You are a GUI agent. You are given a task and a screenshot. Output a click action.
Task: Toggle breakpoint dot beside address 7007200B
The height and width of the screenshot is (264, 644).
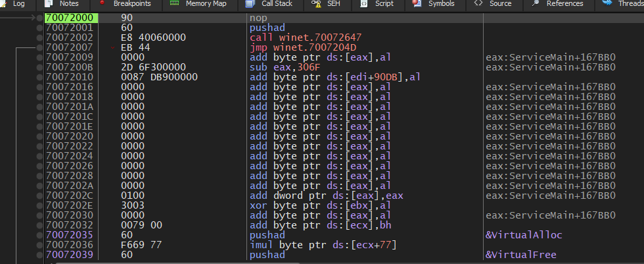click(x=41, y=67)
